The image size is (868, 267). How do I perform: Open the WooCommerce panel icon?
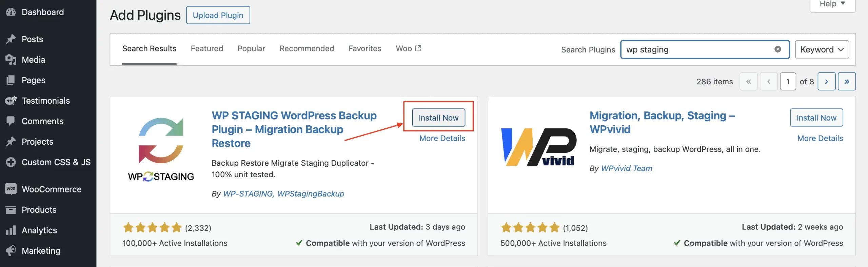(11, 189)
